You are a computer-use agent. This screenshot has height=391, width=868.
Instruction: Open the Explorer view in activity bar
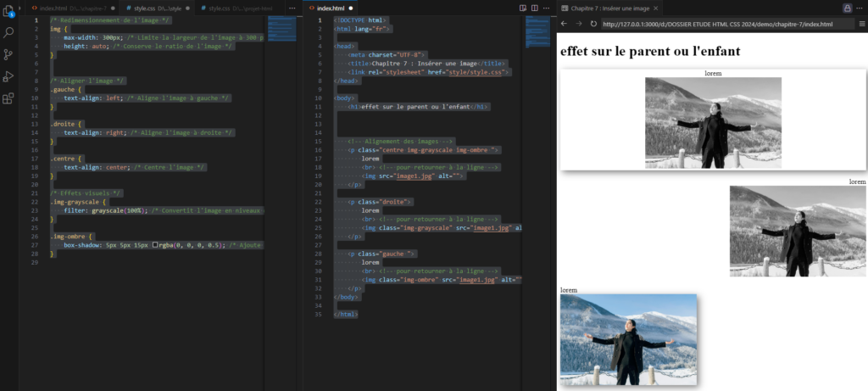pyautogui.click(x=9, y=12)
